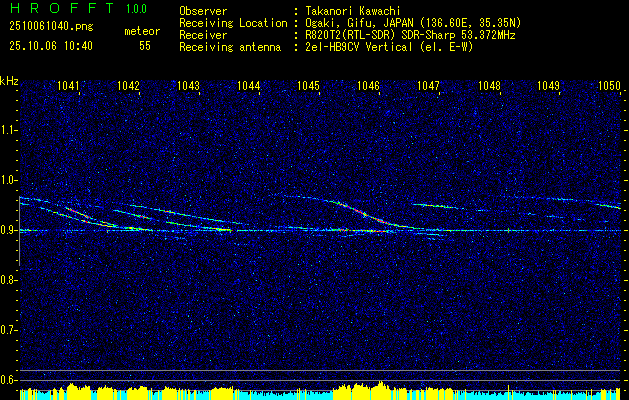Screen dimensions: 629x400
Task: Select the meteor count 55
Action: click(x=145, y=46)
